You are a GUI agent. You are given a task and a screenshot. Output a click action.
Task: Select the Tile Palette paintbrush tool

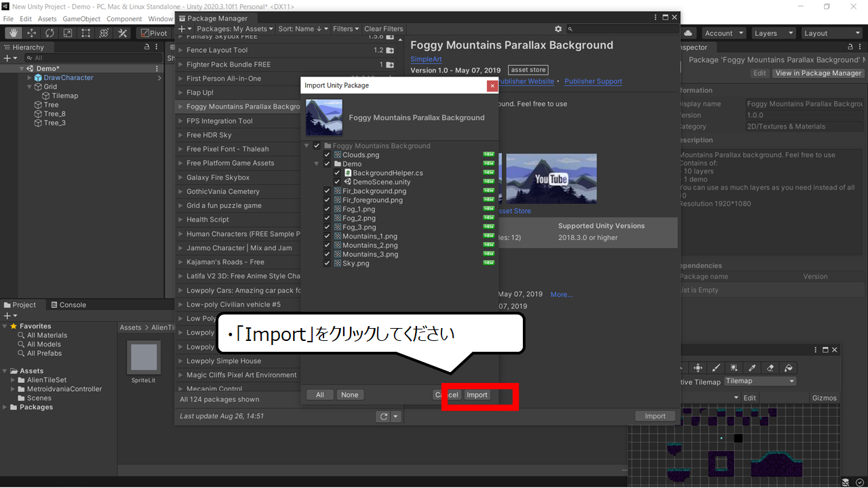pyautogui.click(x=716, y=367)
